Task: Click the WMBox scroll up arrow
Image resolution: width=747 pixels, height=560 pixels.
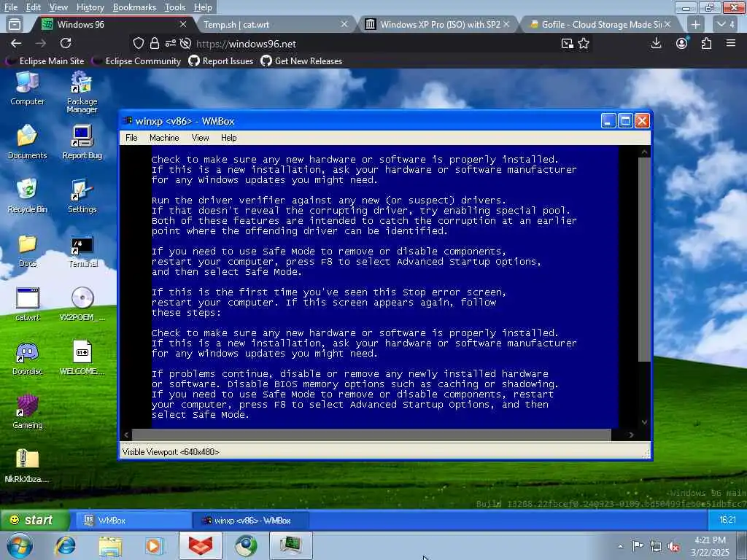Action: coord(644,152)
